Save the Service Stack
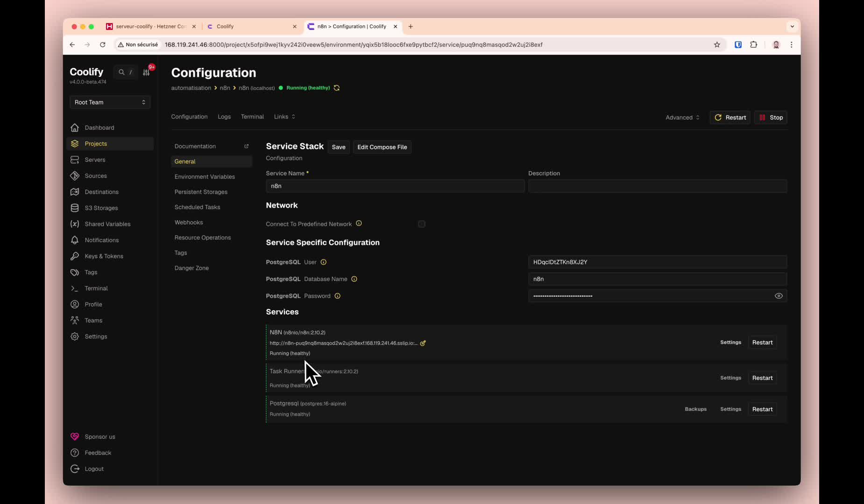 pyautogui.click(x=339, y=147)
